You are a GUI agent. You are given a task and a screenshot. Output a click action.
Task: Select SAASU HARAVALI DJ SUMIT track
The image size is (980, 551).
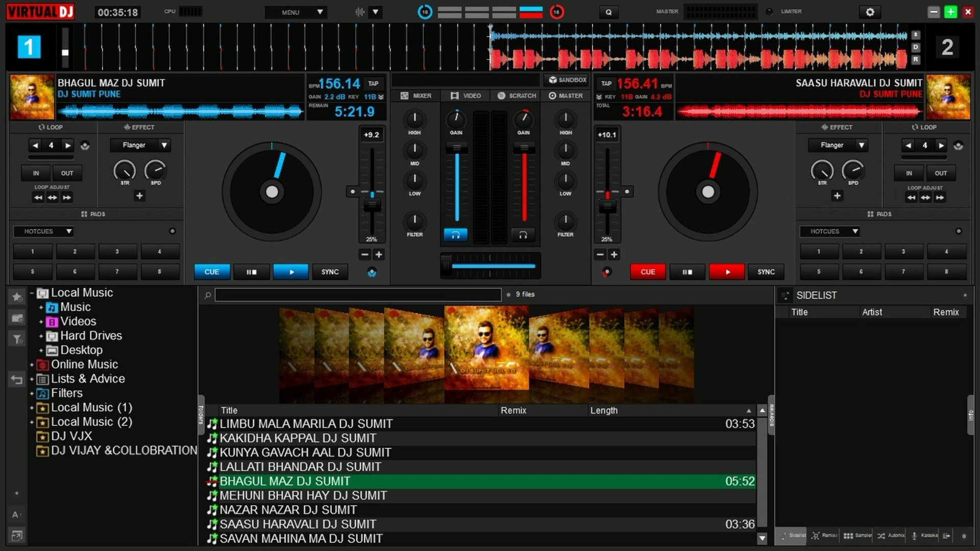pos(298,524)
